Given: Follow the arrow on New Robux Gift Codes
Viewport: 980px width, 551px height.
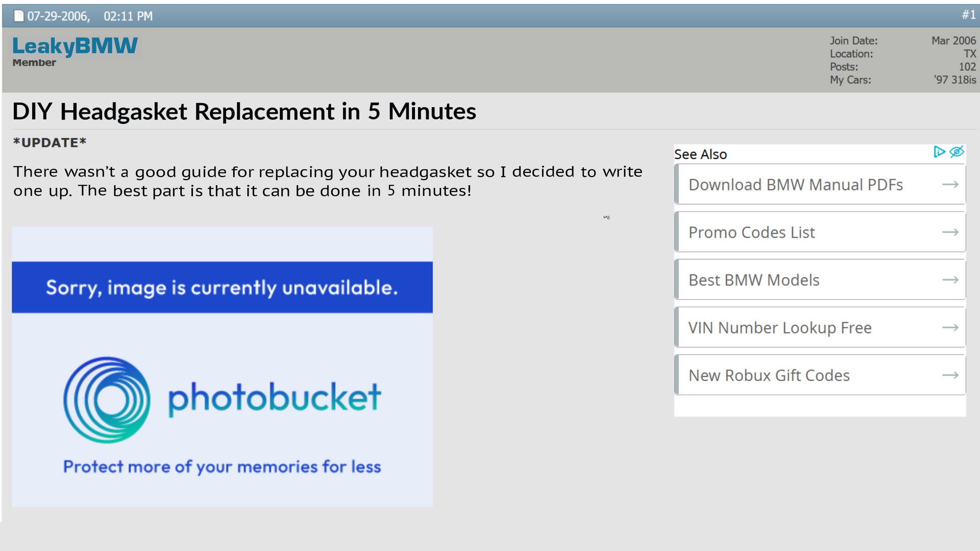Looking at the screenshot, I should (950, 375).
